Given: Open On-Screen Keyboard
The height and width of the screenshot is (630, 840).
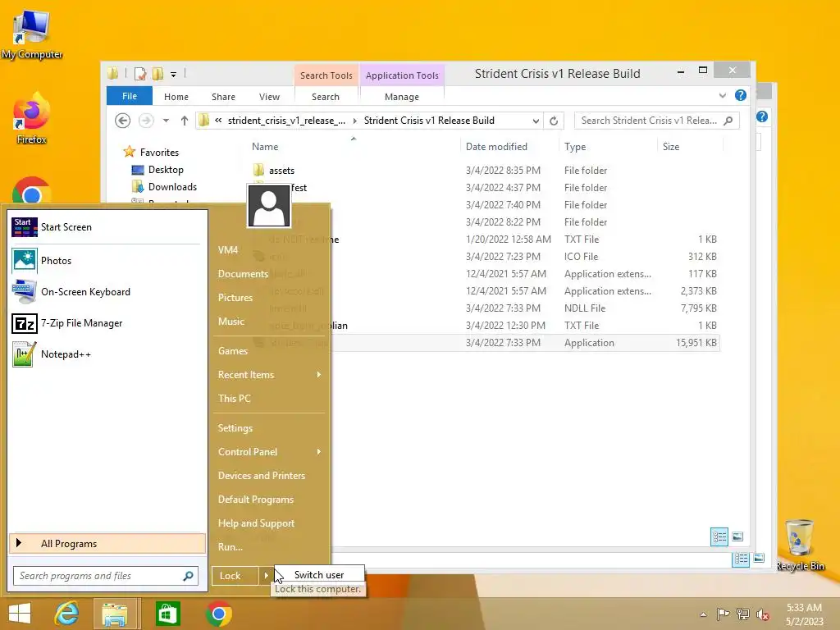Looking at the screenshot, I should coord(106,292).
